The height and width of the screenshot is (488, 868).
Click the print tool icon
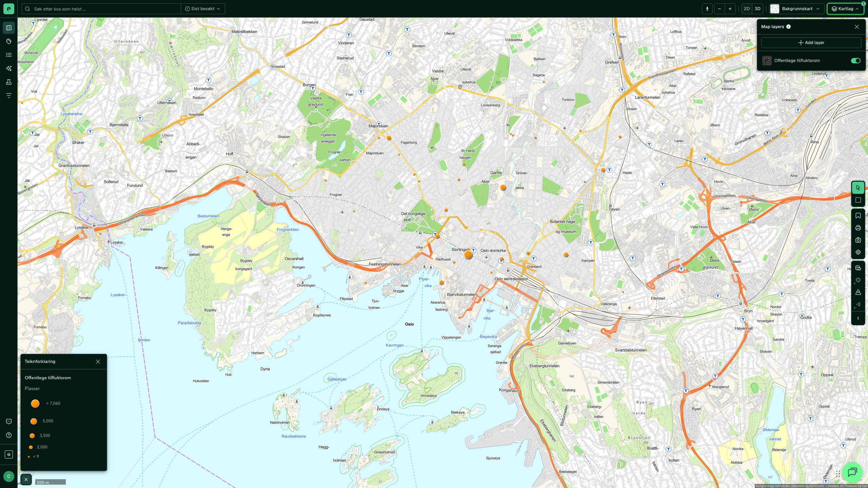click(858, 228)
